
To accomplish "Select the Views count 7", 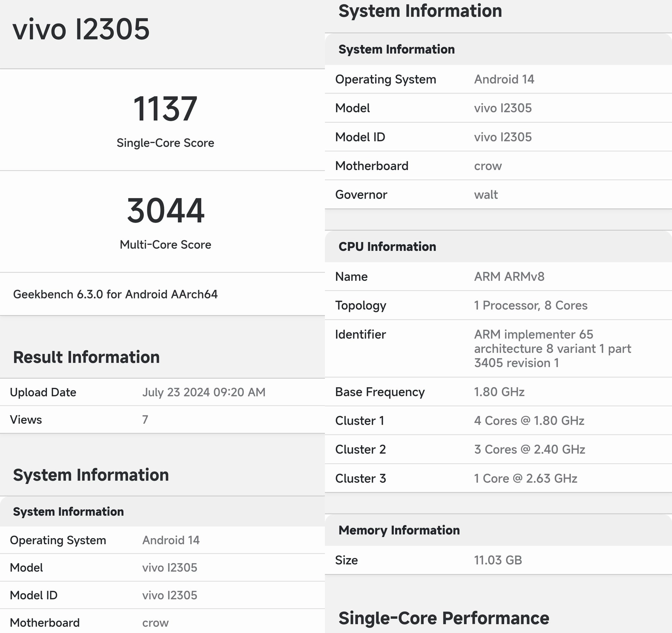I will [145, 420].
